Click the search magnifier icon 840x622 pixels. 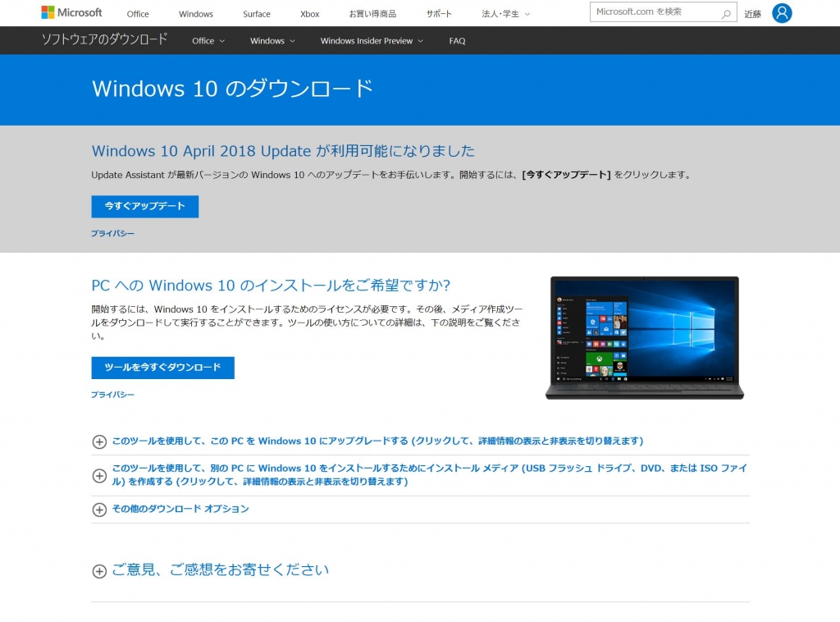726,13
